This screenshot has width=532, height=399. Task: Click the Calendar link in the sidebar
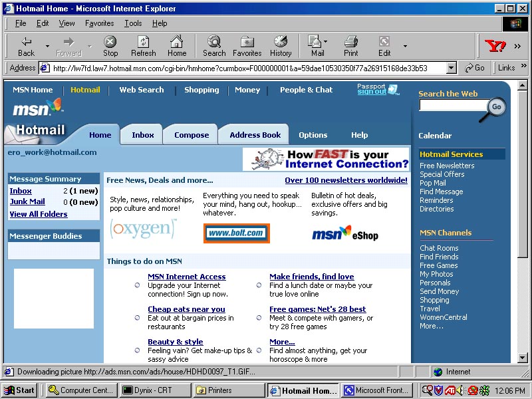tap(435, 136)
